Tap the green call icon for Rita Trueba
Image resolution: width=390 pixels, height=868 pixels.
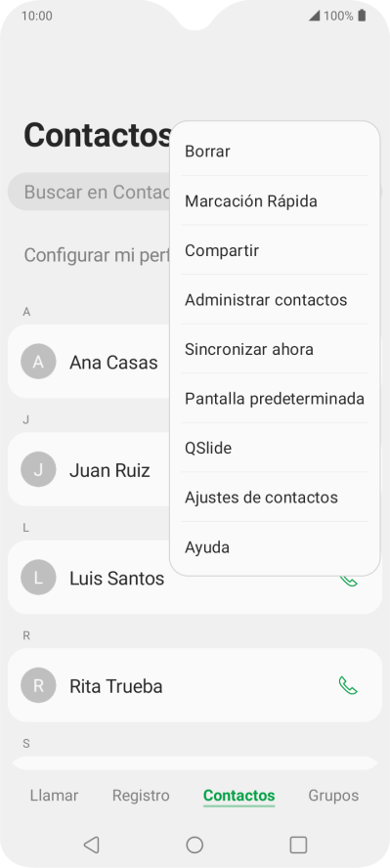[347, 685]
